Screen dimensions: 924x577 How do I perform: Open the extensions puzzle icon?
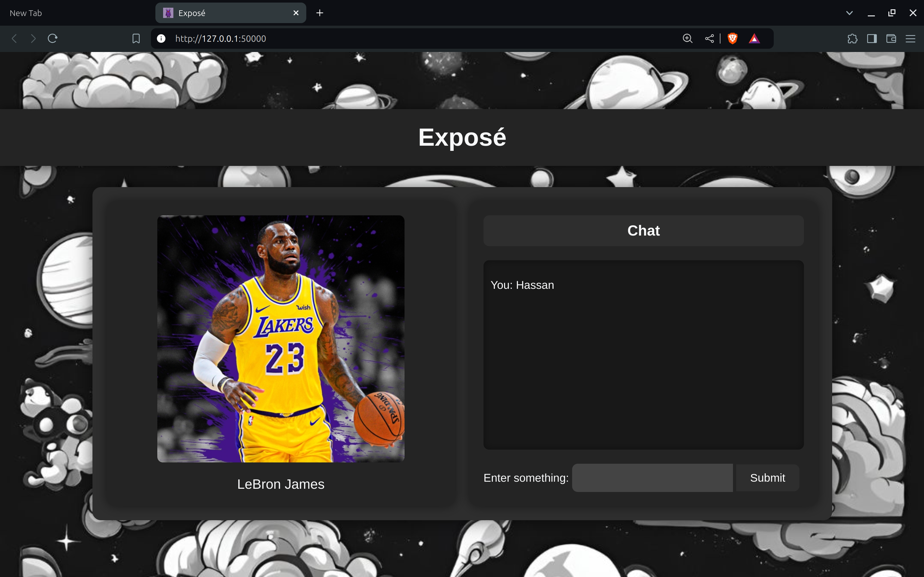(x=852, y=39)
